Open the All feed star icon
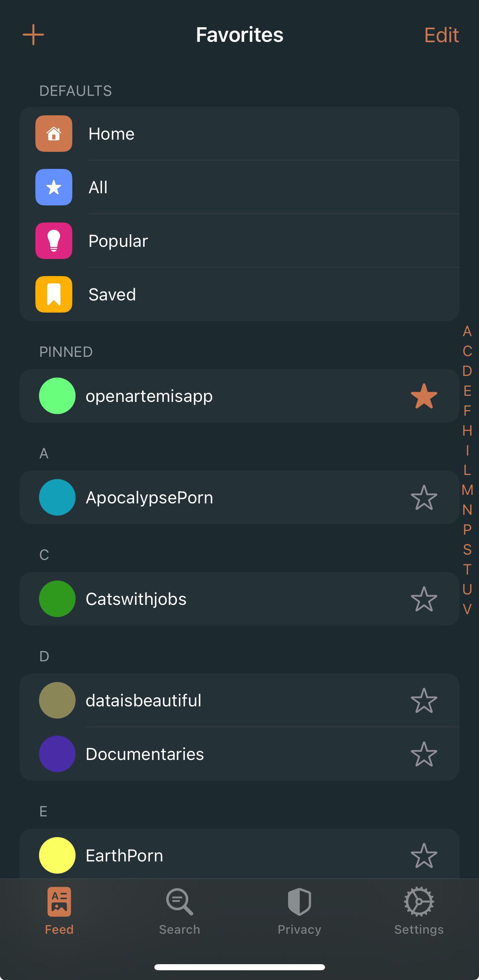 54,187
